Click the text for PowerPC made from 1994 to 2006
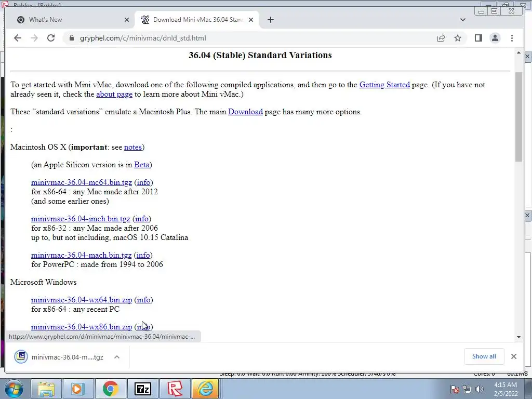The height and width of the screenshot is (399, 532). 97,264
